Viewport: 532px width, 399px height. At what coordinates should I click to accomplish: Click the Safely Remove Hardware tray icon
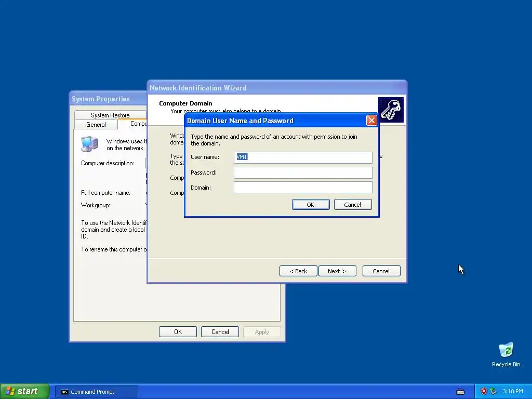tap(494, 392)
